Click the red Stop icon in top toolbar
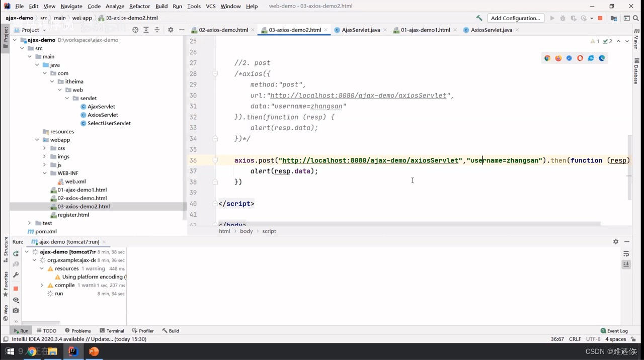This screenshot has width=644, height=360. pyautogui.click(x=600, y=18)
